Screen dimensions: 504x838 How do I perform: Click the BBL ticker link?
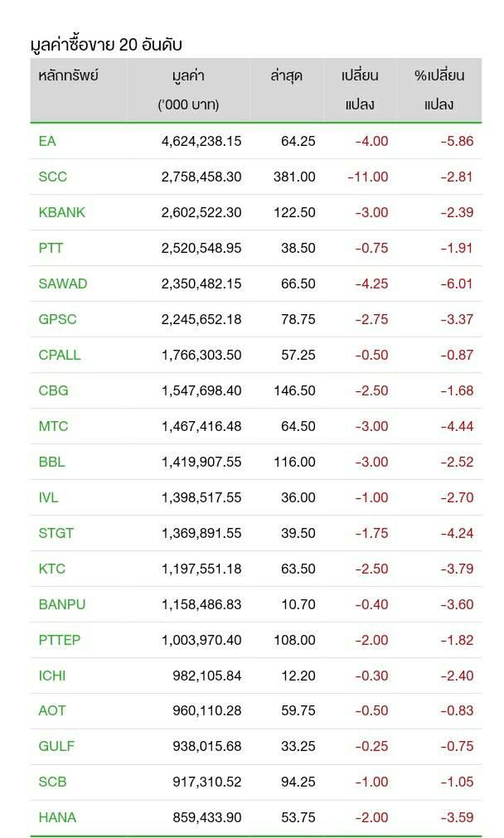tap(52, 462)
